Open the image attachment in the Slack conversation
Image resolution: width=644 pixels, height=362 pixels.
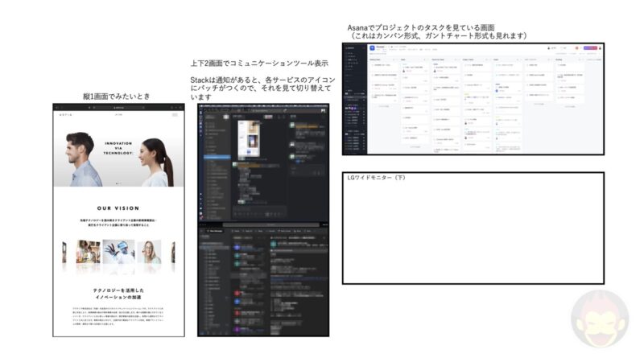tap(249, 139)
